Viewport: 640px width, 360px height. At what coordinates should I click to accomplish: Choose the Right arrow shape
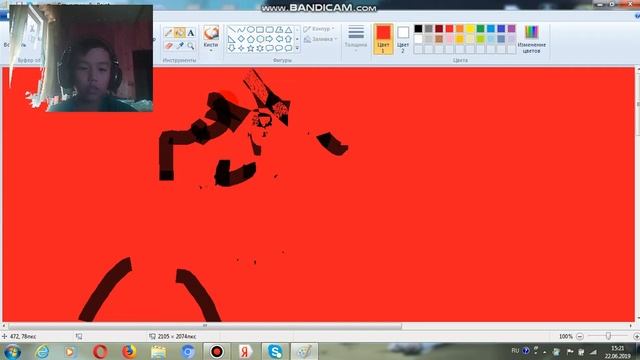pyautogui.click(x=269, y=39)
